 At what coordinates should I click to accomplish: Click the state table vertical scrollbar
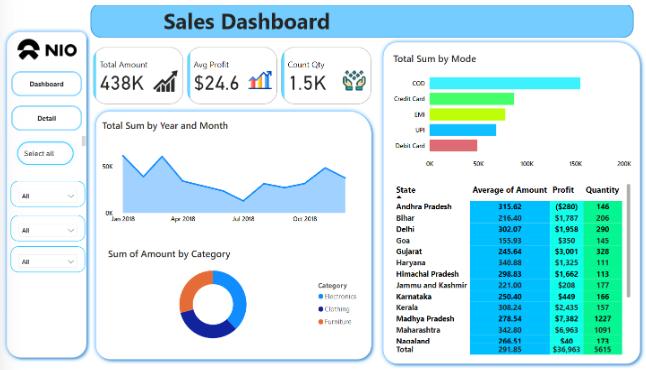pos(628,241)
